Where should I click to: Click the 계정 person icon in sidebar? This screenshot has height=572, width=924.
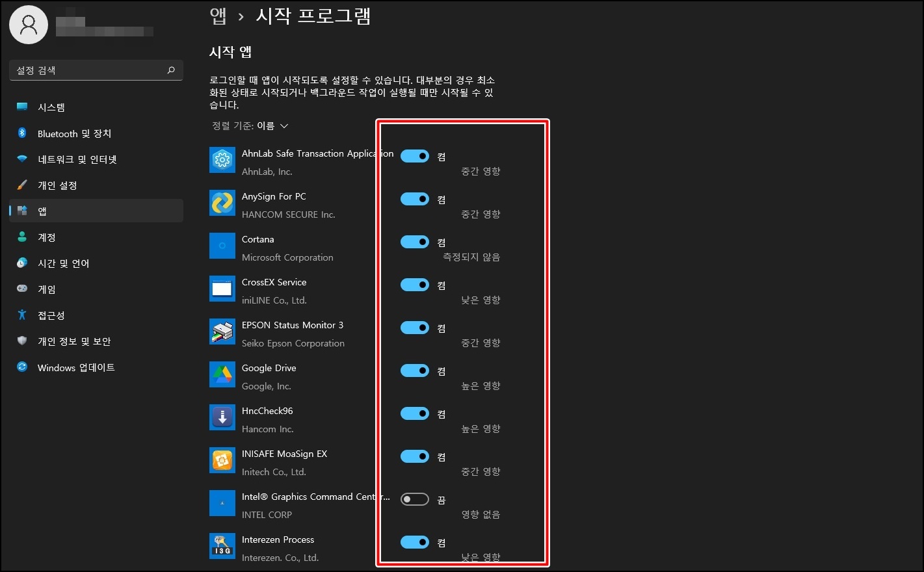pyautogui.click(x=22, y=237)
